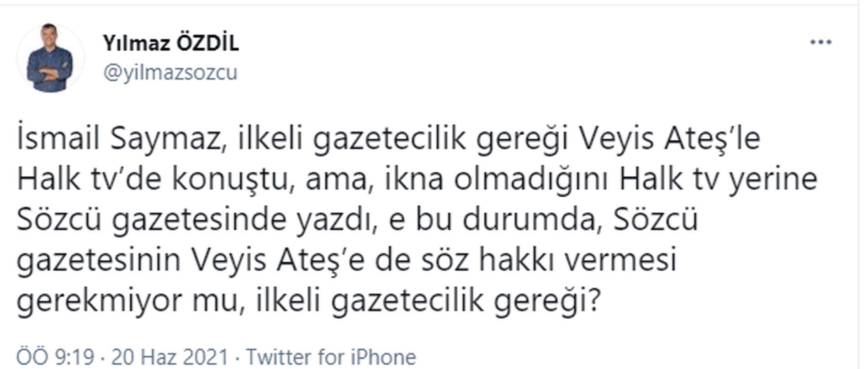
Task: Click the phrase Sözcü gazetesinde
Action: click(152, 220)
